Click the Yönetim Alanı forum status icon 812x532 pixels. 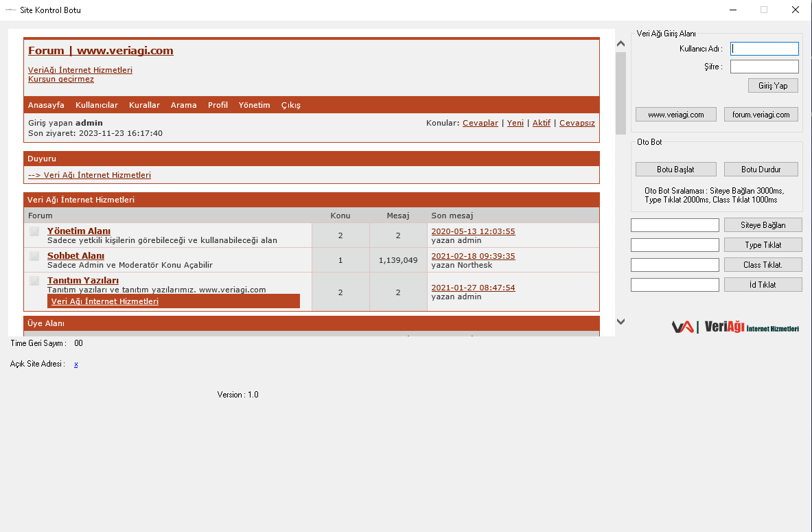pyautogui.click(x=34, y=231)
